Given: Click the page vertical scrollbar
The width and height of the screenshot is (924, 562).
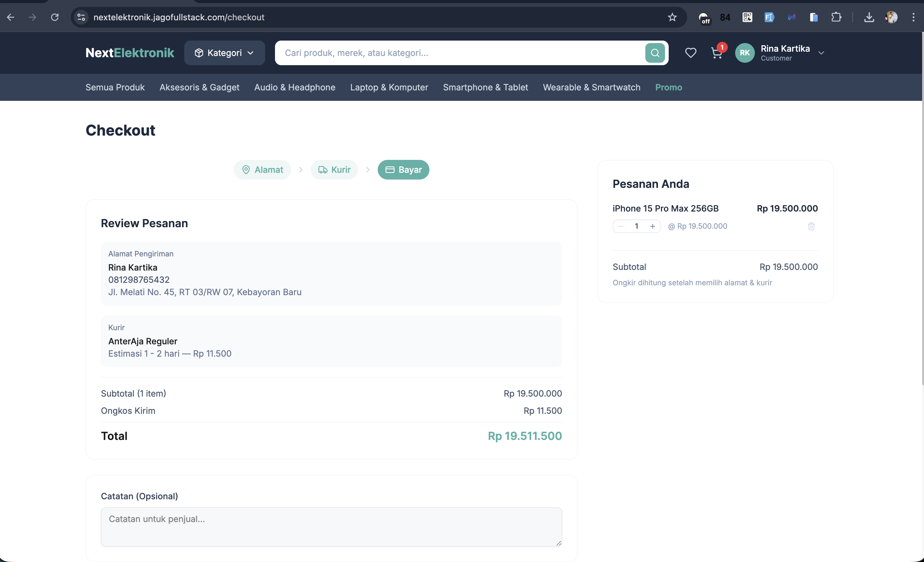Looking at the screenshot, I should [922, 208].
